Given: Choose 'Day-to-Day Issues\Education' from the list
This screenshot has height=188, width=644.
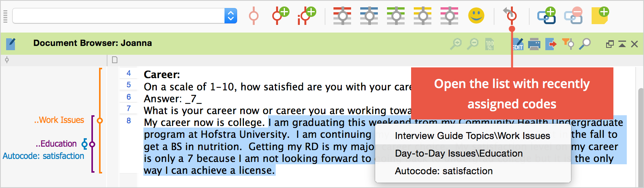Looking at the screenshot, I should click(459, 154).
